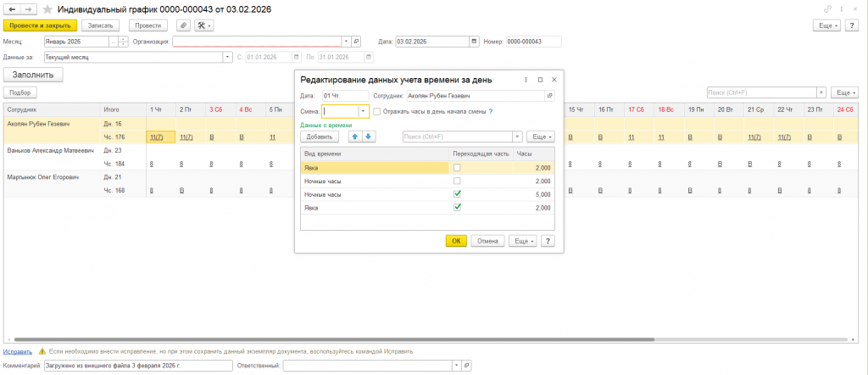
Task: Open the top Еще menu beside help
Action: 827,25
